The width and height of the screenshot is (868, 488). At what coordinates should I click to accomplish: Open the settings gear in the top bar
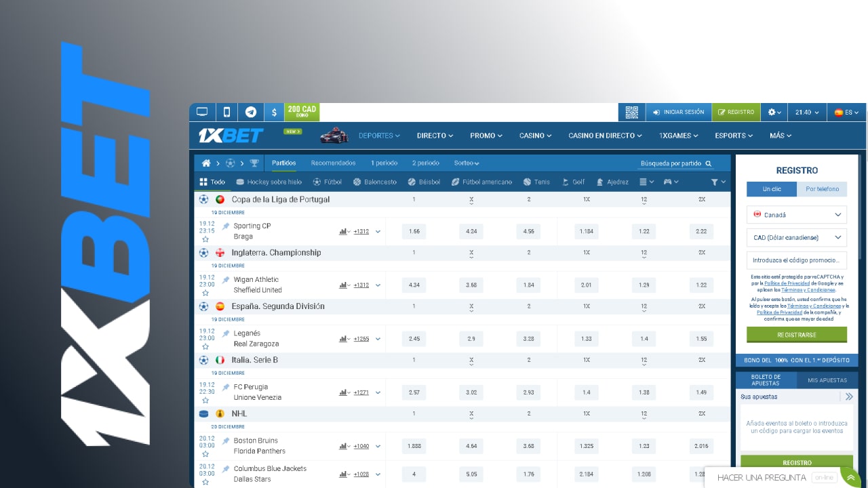click(x=772, y=111)
